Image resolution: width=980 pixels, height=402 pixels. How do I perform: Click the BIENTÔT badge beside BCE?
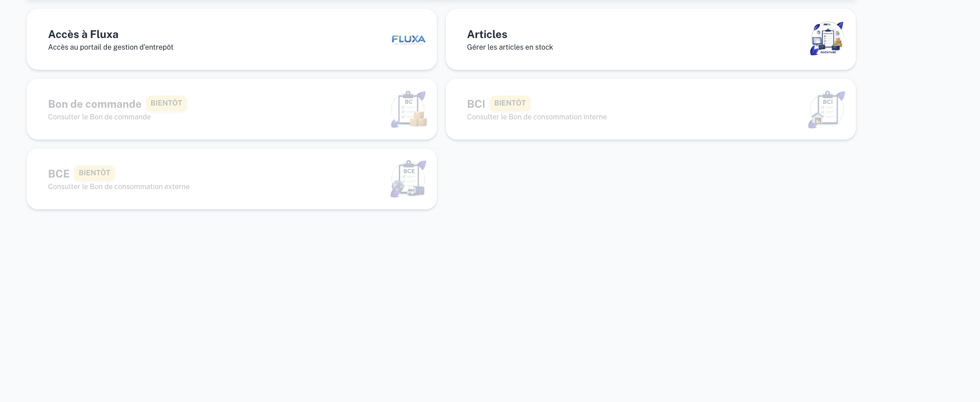tap(95, 173)
